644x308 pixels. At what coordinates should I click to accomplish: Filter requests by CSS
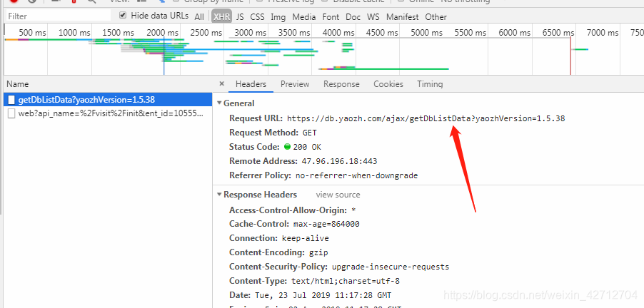point(258,17)
